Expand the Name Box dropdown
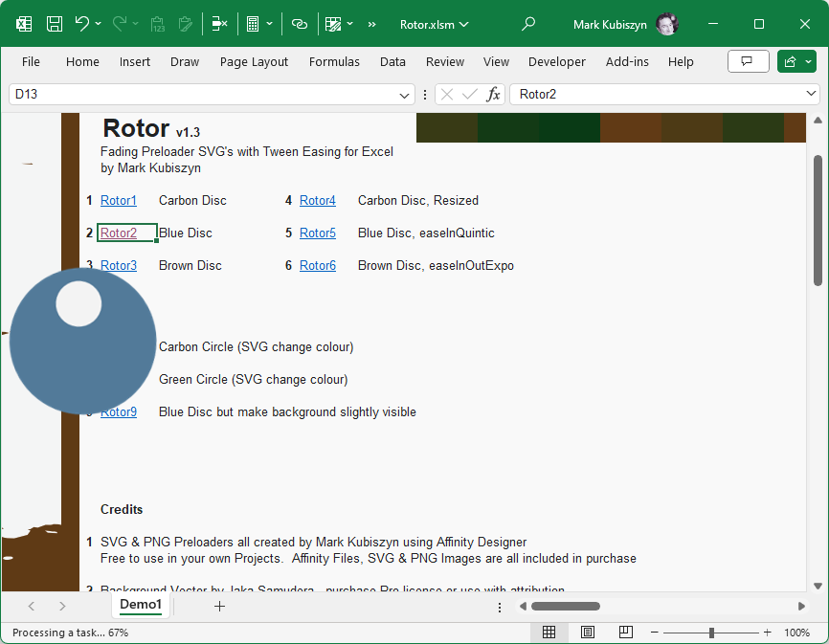829x644 pixels. click(405, 95)
